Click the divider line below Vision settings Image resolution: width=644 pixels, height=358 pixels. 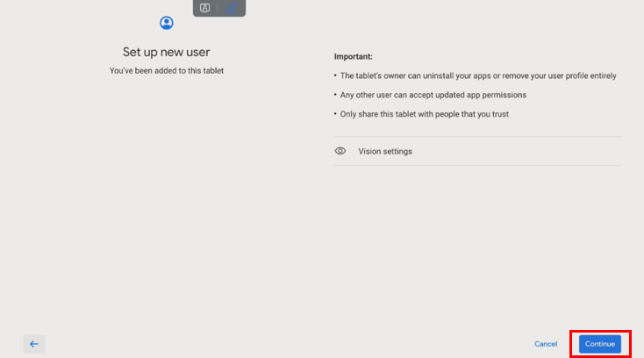(477, 166)
